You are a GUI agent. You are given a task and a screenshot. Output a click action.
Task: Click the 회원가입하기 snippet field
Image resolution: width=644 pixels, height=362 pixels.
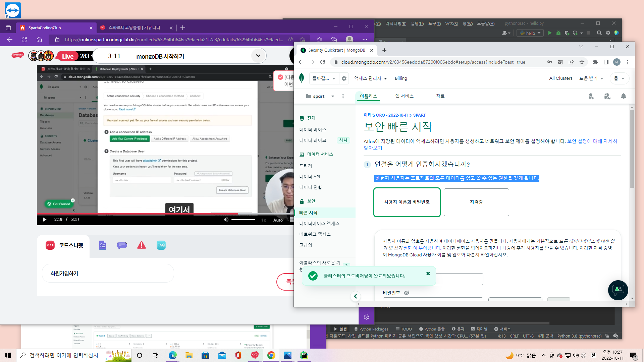108,274
